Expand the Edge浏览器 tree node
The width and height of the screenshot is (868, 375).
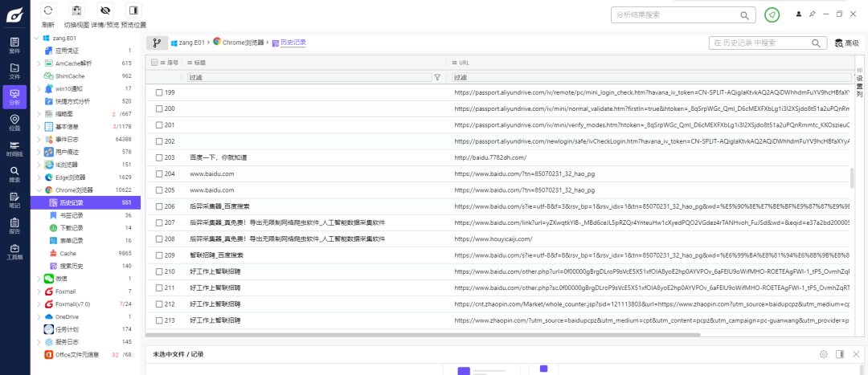point(39,177)
